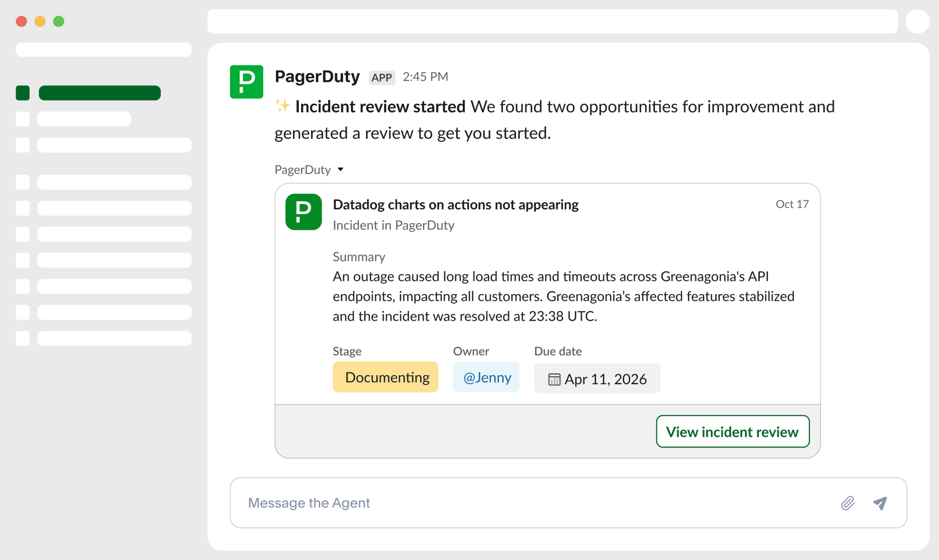Click the PagerDuty app icon beside the message
Viewport: 939px width, 560px height.
pyautogui.click(x=246, y=81)
